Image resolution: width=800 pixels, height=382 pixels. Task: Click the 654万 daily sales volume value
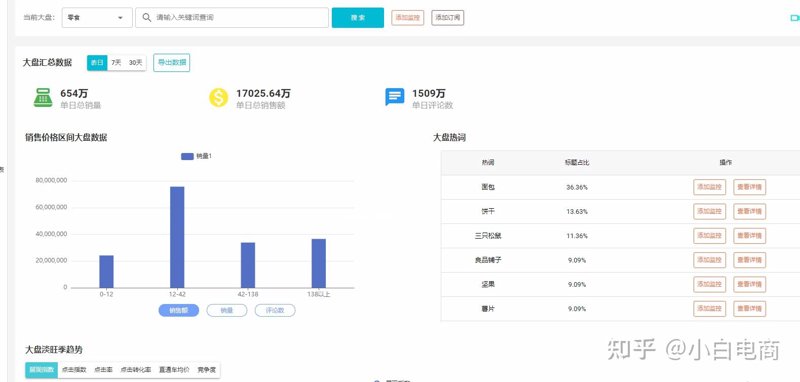click(74, 93)
